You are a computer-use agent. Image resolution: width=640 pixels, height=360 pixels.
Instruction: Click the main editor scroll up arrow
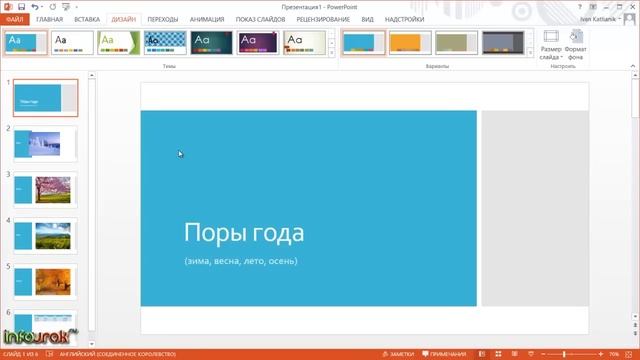point(635,76)
